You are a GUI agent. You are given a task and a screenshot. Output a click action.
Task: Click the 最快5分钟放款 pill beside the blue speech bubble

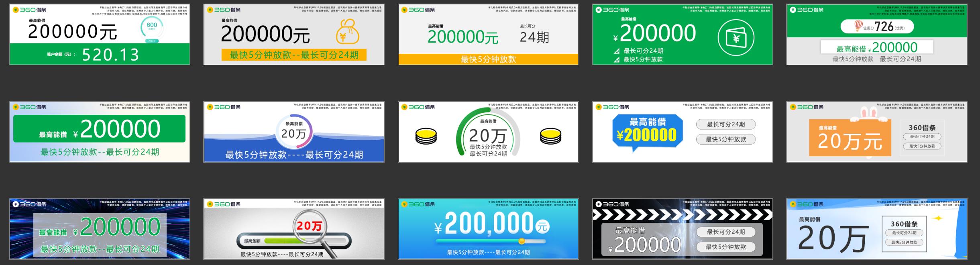coord(726,139)
